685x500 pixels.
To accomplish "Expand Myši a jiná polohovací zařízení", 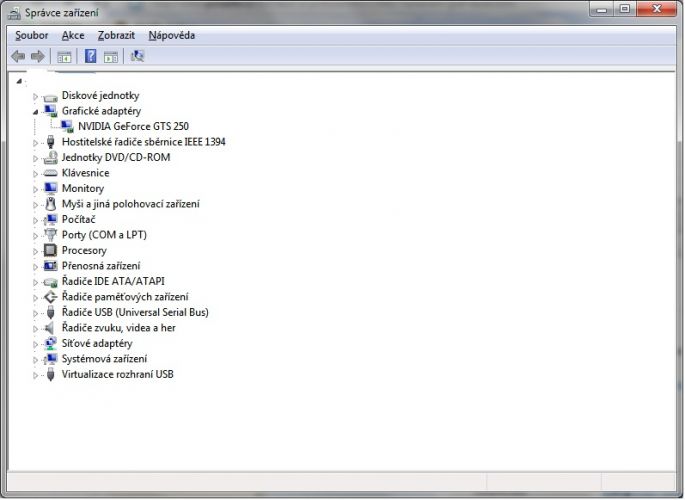I will [35, 205].
